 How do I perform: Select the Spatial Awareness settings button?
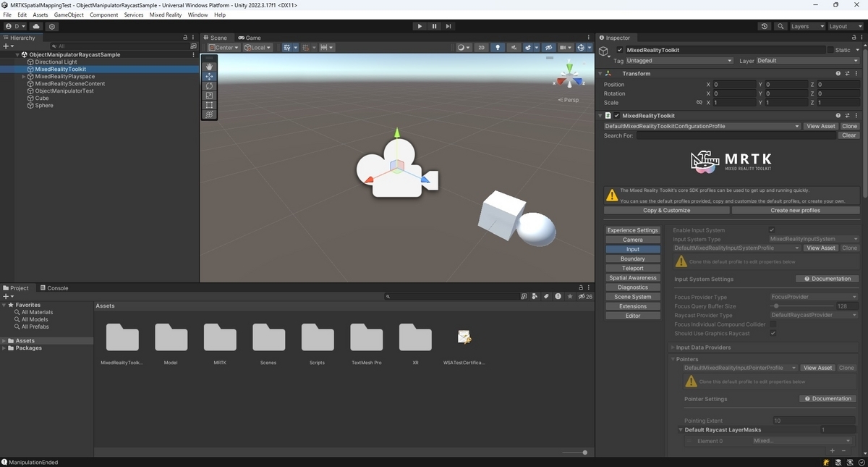pyautogui.click(x=633, y=278)
